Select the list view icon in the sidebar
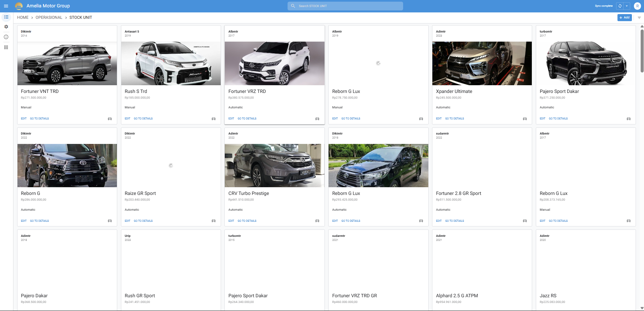Image resolution: width=644 pixels, height=311 pixels. [x=6, y=17]
